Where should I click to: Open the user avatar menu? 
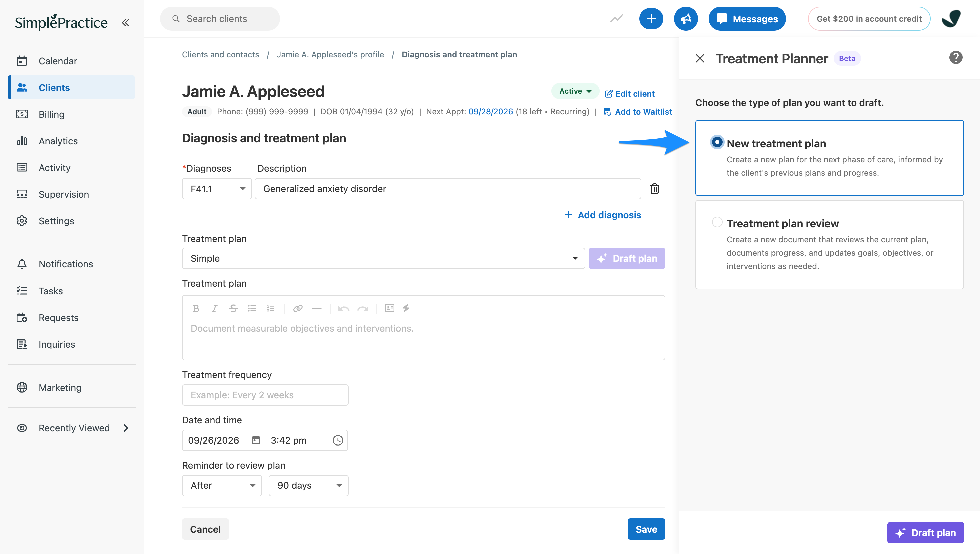pyautogui.click(x=951, y=19)
